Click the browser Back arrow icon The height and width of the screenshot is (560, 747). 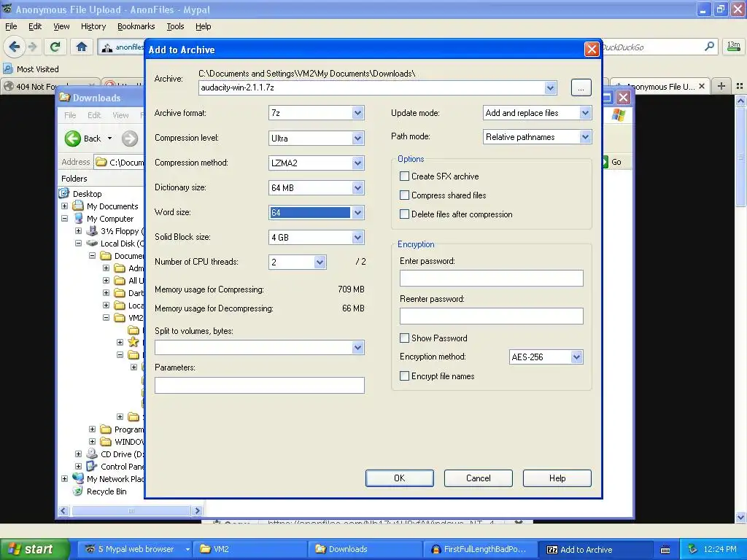point(15,47)
